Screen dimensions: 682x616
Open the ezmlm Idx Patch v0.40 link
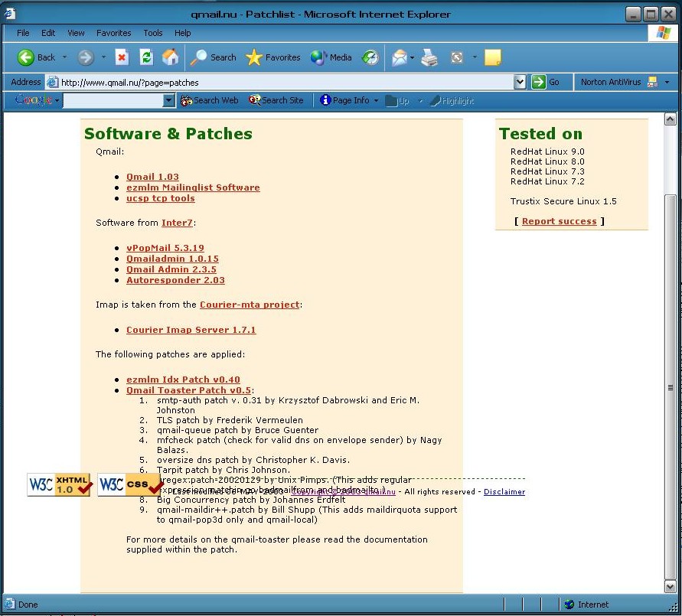183,380
